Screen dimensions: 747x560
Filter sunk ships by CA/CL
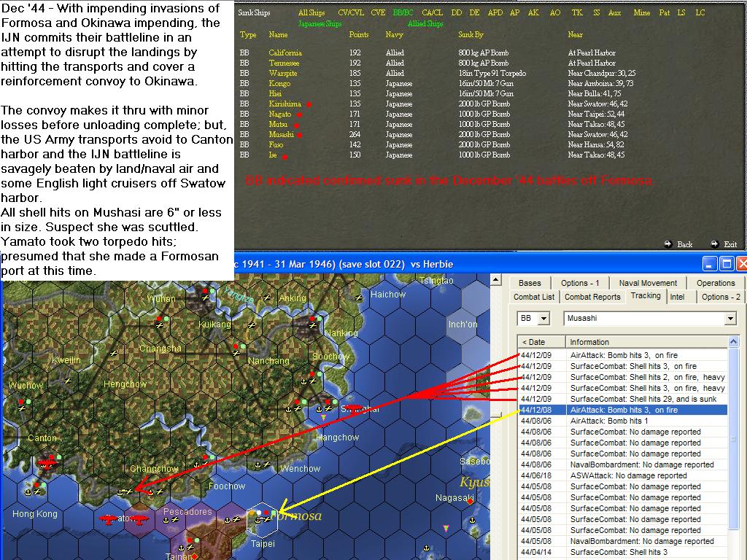[432, 13]
